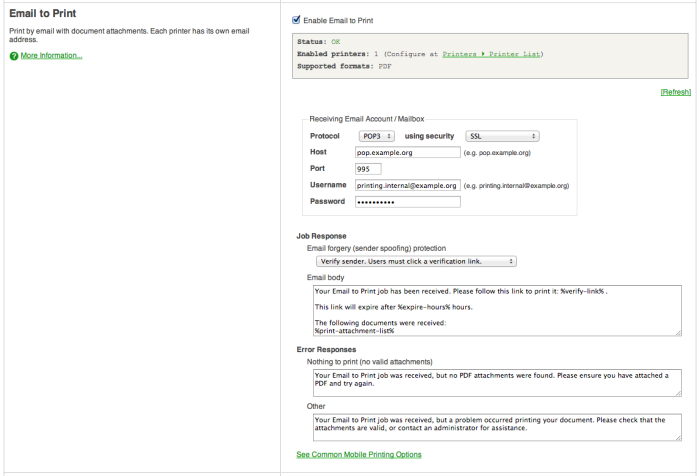Click the Nothing to print message text area

[x=497, y=383]
